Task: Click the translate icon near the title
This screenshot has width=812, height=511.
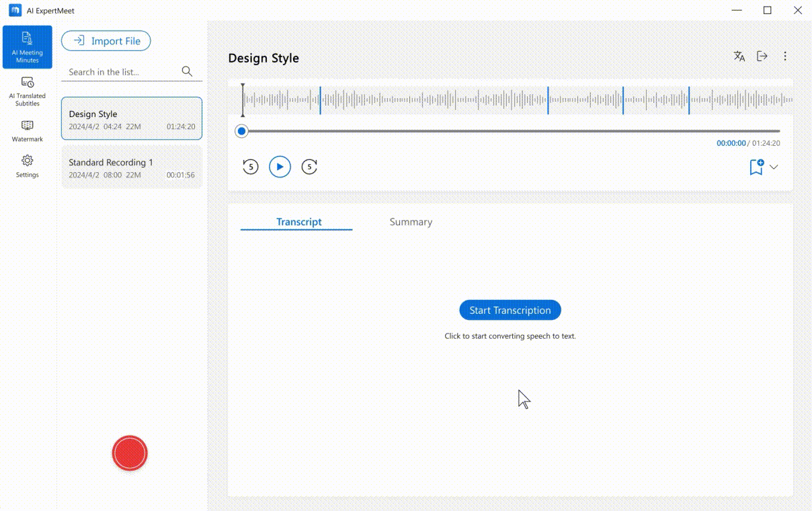Action: click(739, 56)
